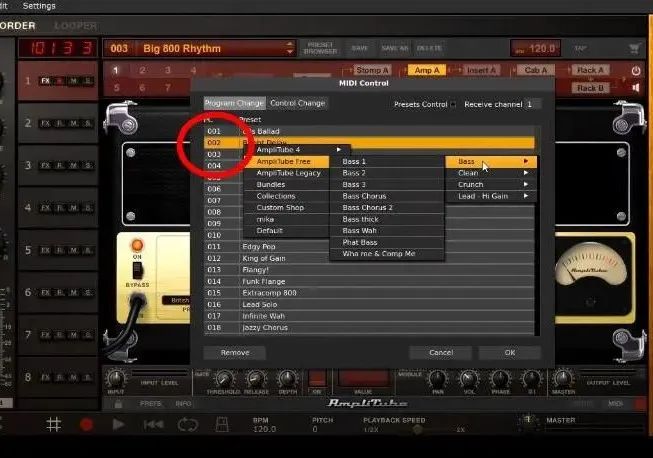The width and height of the screenshot is (653, 458).
Task: Start recording with the red record button
Action: point(86,425)
